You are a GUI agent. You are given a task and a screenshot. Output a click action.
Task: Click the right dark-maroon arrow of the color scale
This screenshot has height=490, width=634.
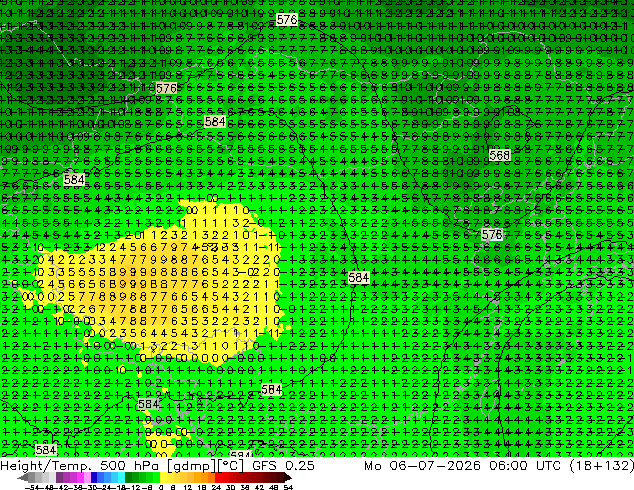(288, 477)
